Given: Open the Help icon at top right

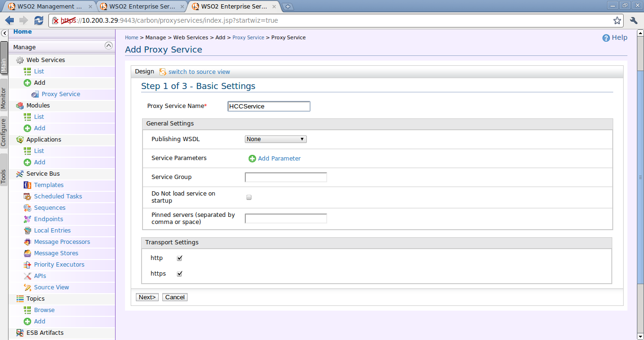Looking at the screenshot, I should click(606, 37).
